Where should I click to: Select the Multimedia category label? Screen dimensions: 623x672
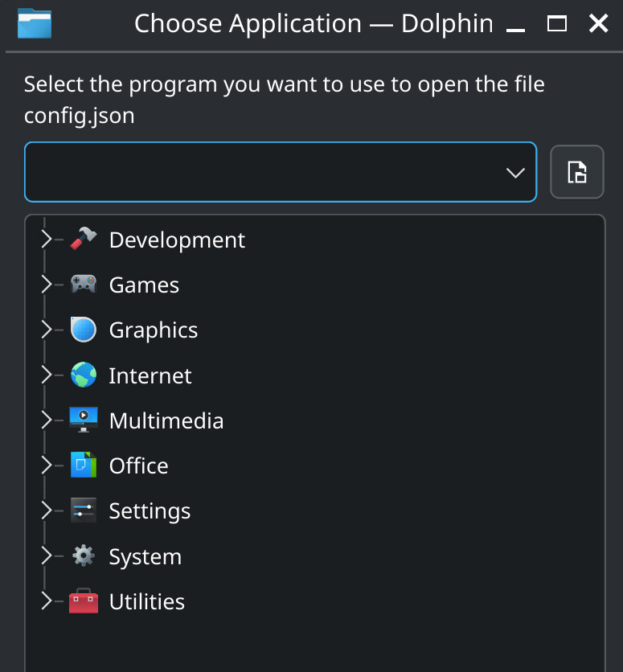pyautogui.click(x=166, y=420)
